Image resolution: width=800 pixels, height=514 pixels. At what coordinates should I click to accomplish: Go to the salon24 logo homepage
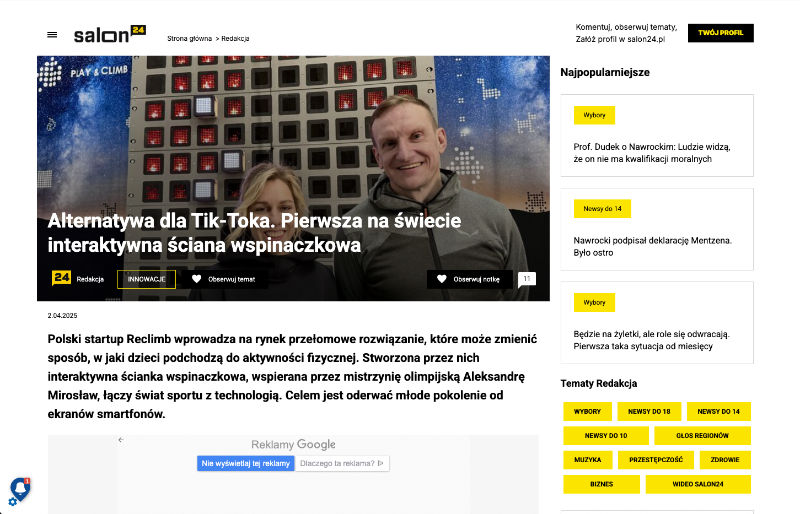110,34
